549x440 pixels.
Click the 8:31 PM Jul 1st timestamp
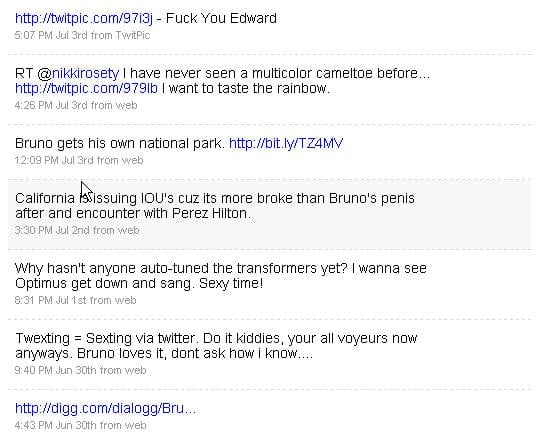click(x=51, y=300)
